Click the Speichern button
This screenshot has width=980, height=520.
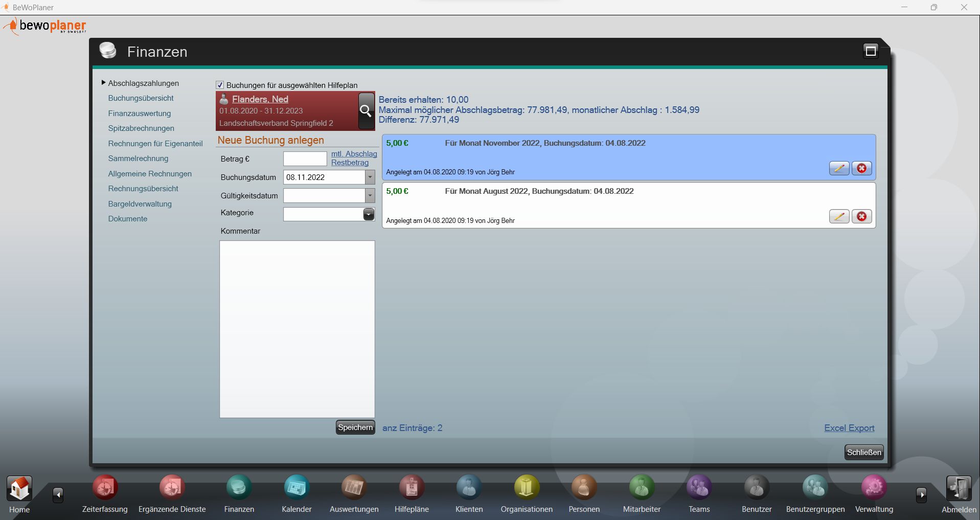click(355, 427)
